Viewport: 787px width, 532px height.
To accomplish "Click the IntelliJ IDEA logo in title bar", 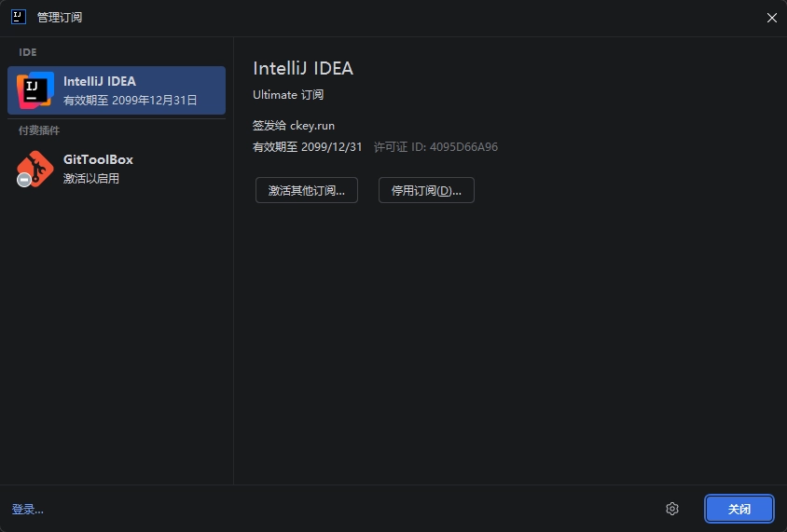I will point(19,17).
